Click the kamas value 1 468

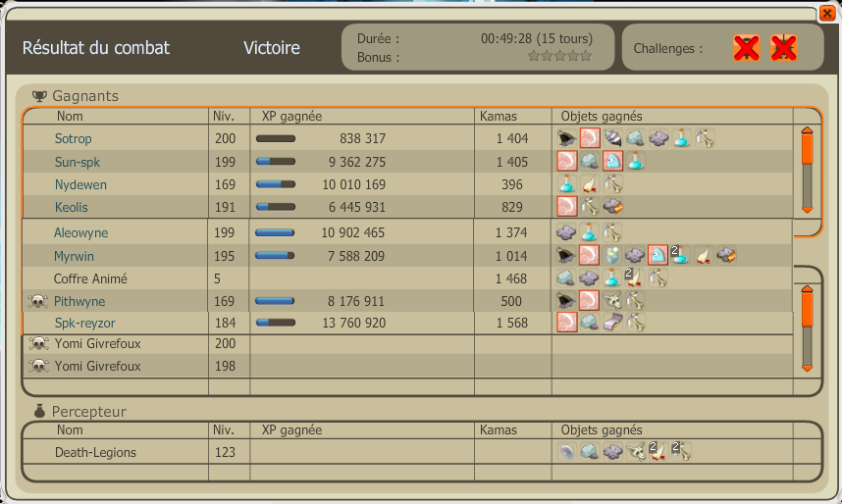pyautogui.click(x=511, y=278)
